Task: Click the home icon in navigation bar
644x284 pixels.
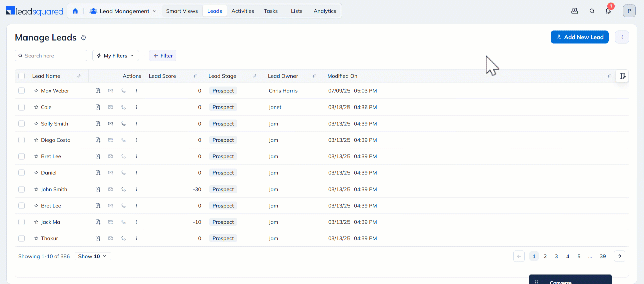Action: tap(75, 11)
